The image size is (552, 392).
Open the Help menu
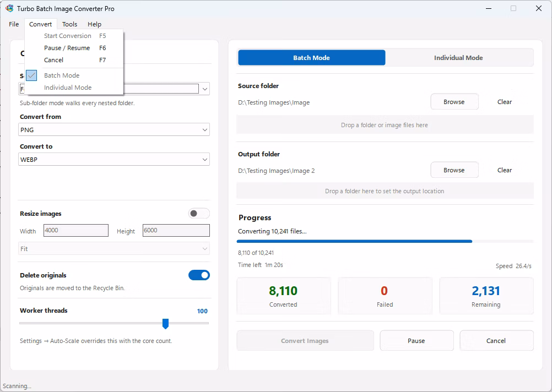(x=94, y=24)
